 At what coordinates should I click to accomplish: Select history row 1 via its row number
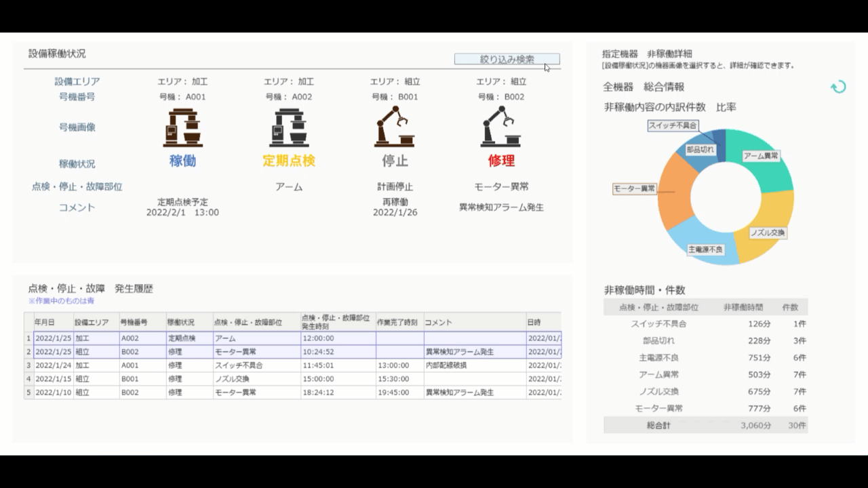[28, 338]
